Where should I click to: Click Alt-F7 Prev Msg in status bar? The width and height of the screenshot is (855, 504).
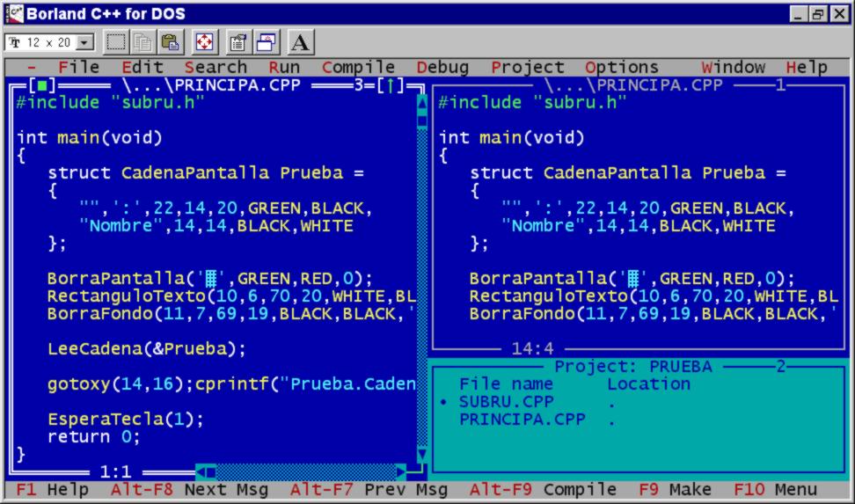coord(369,489)
